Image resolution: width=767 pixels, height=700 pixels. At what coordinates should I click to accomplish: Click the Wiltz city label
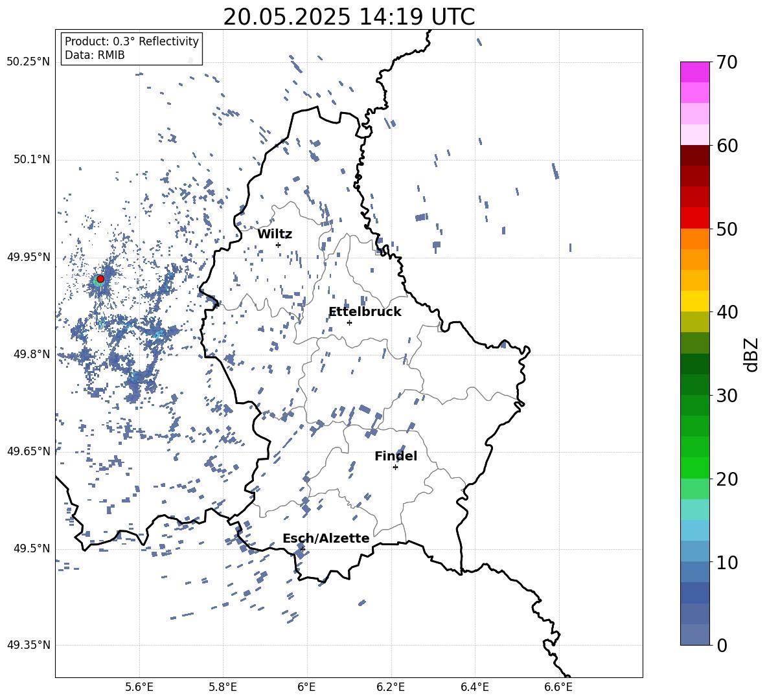point(275,234)
